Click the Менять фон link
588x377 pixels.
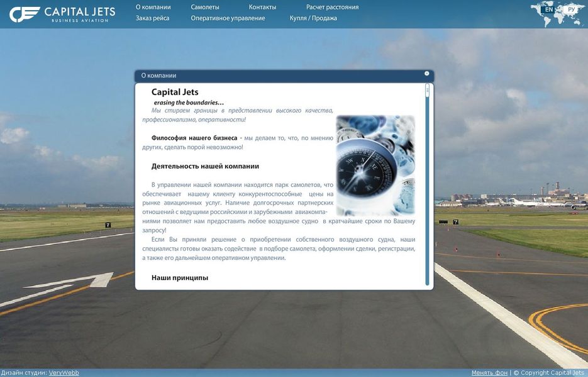(x=489, y=373)
